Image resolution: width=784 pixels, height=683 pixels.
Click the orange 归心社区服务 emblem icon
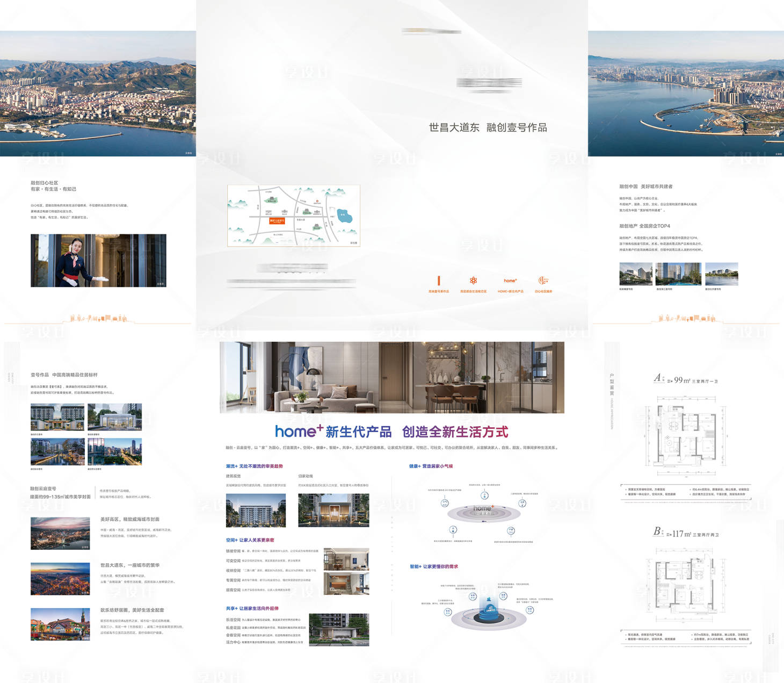pos(543,281)
